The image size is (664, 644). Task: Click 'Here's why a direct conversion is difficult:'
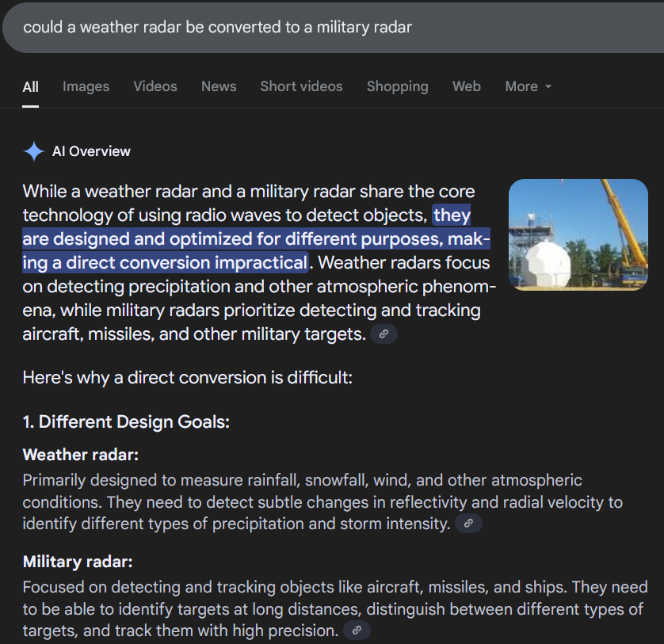coord(187,377)
